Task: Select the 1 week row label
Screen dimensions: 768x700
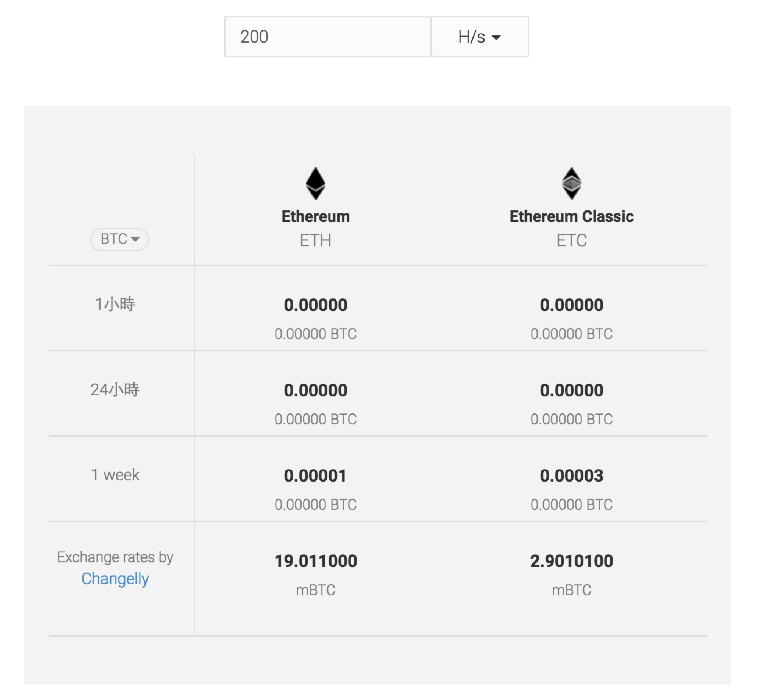Action: [x=115, y=475]
